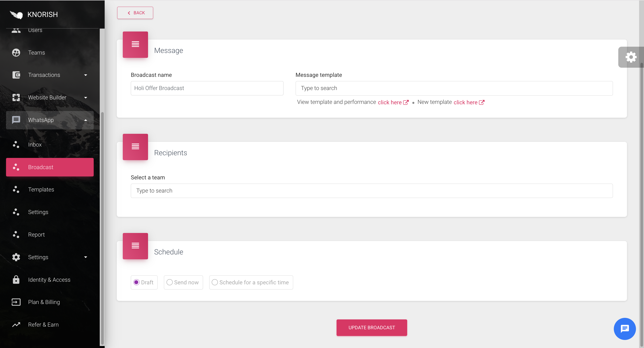
Task: Click the page vertical scrollbar
Action: point(642,205)
